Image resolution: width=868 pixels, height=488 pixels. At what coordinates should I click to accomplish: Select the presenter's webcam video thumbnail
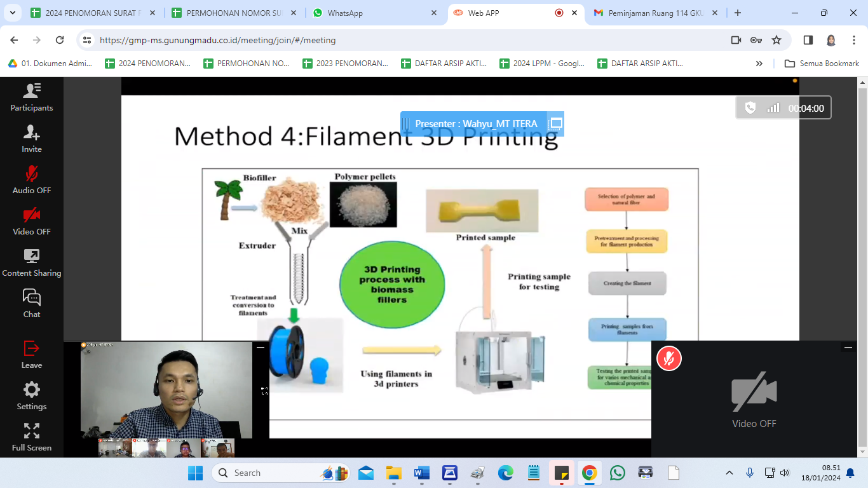(x=166, y=390)
